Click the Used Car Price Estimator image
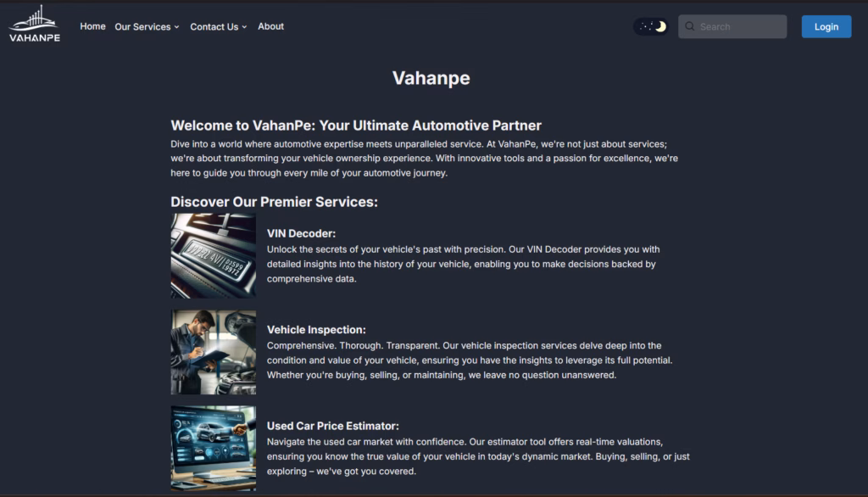 tap(213, 449)
